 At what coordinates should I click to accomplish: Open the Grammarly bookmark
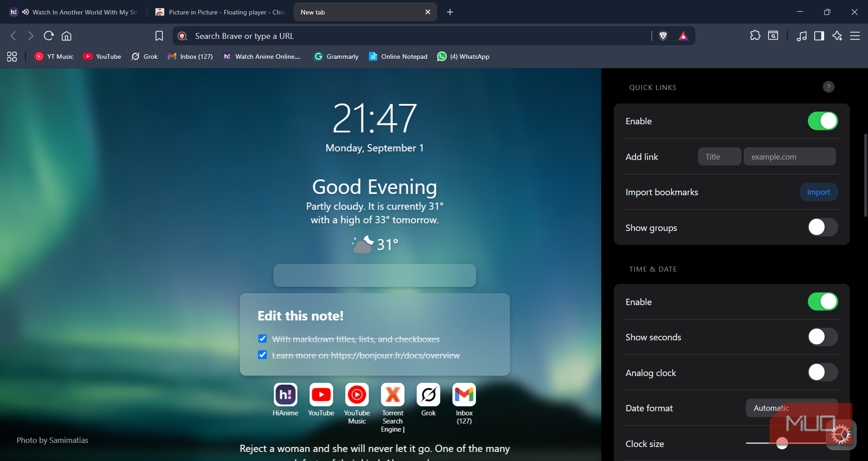[x=336, y=56]
